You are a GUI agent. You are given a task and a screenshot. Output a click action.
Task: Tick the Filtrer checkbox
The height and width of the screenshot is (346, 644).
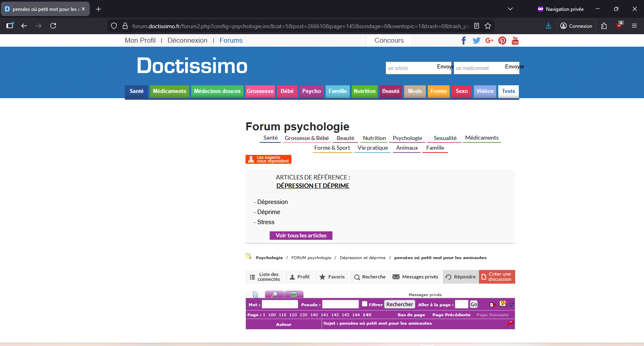pyautogui.click(x=365, y=304)
